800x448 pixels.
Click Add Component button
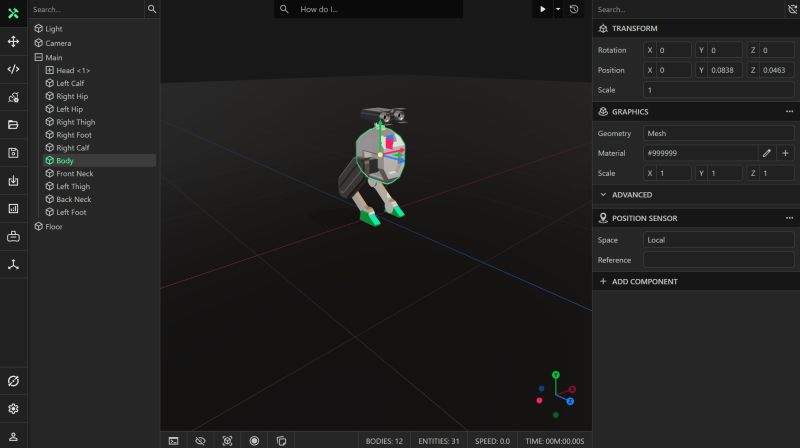(x=696, y=281)
